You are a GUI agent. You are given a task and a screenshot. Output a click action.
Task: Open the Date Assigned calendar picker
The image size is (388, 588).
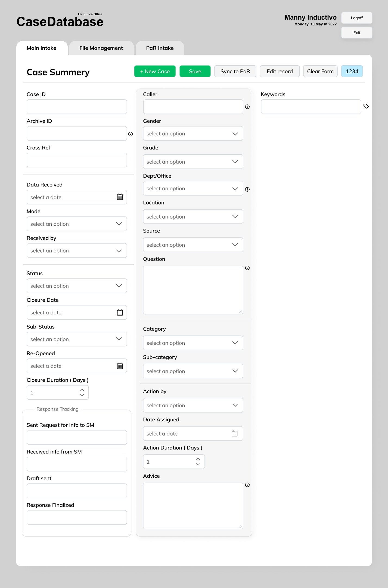[235, 433]
